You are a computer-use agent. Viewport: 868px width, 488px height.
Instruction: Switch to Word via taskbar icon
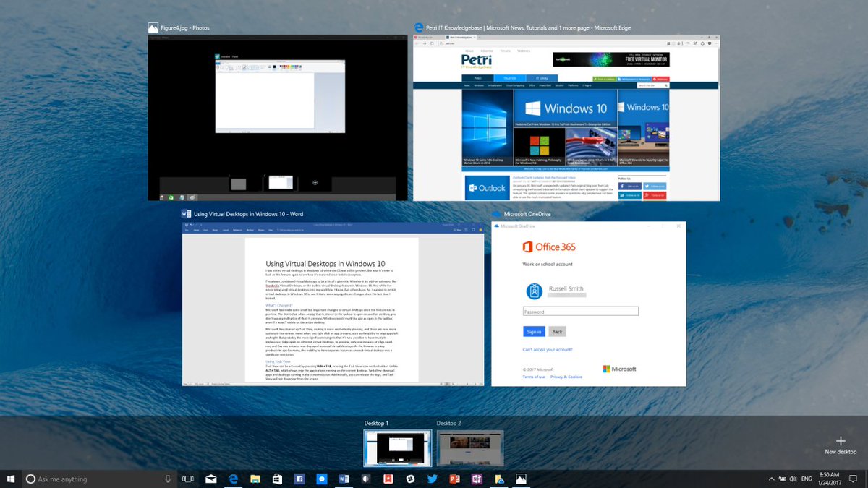pyautogui.click(x=344, y=479)
